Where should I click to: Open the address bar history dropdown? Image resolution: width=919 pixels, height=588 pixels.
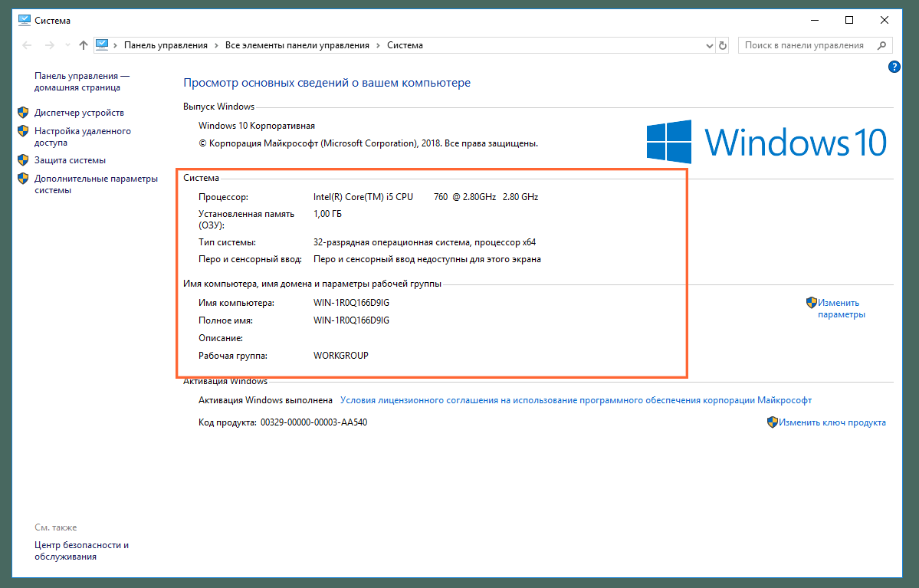coord(709,44)
